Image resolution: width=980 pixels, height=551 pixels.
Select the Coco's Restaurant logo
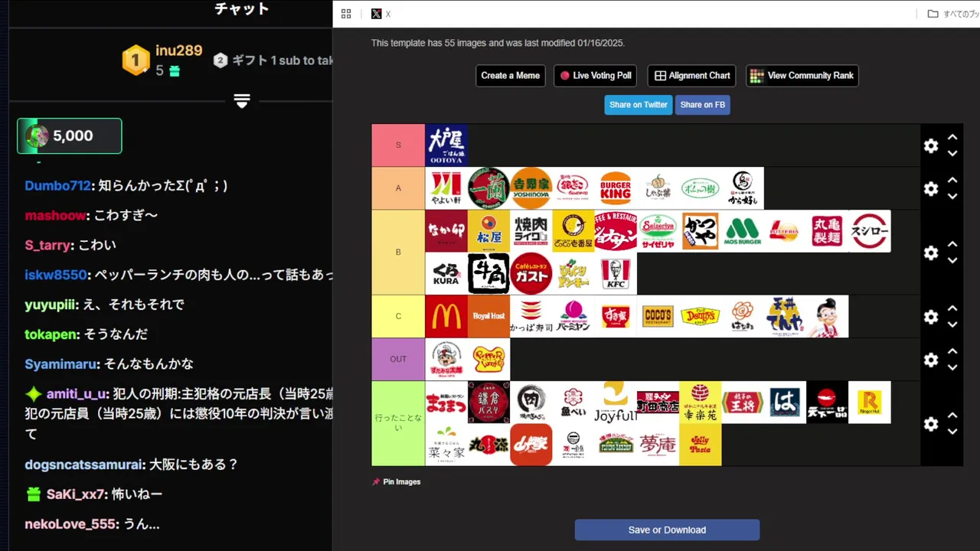(658, 317)
